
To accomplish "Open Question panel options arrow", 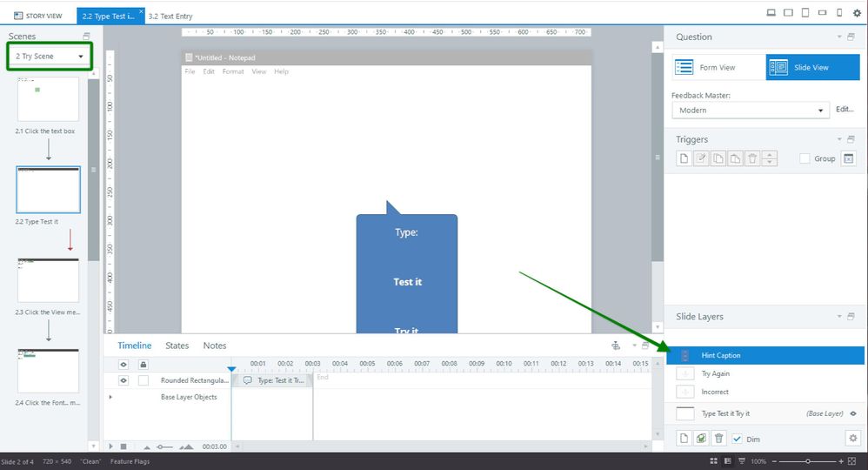I will pyautogui.click(x=839, y=37).
